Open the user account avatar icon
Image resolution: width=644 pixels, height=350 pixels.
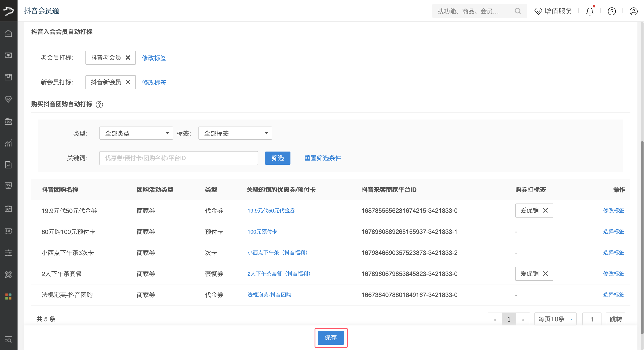coord(633,11)
